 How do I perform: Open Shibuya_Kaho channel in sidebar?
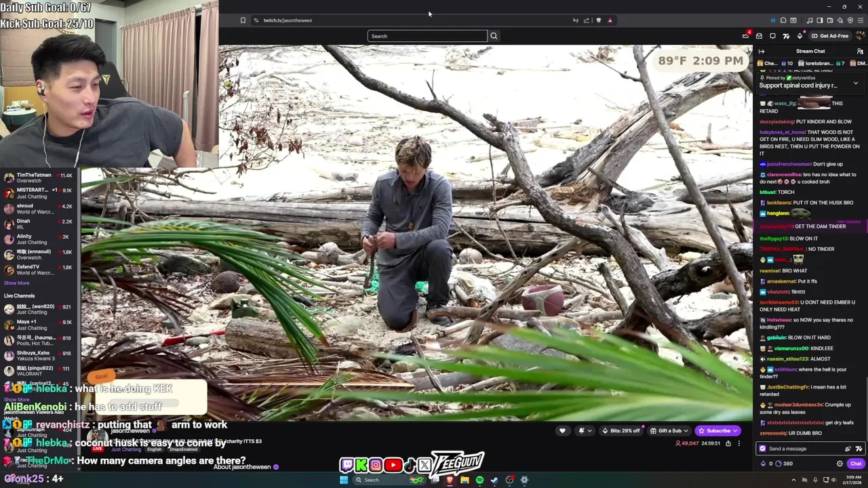tap(39, 356)
